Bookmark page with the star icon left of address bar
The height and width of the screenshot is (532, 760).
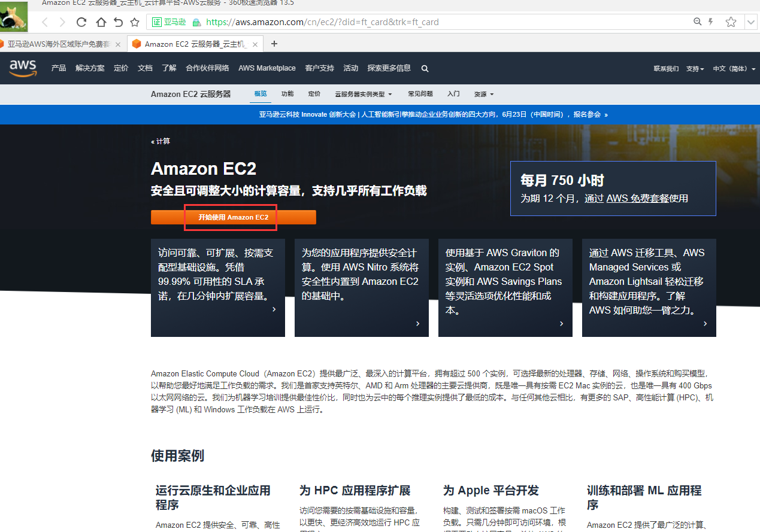coord(135,22)
